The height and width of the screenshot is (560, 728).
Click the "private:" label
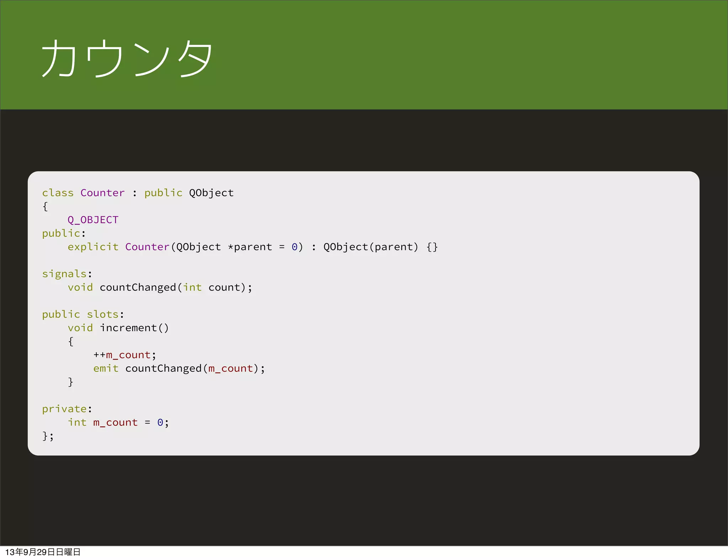67,409
